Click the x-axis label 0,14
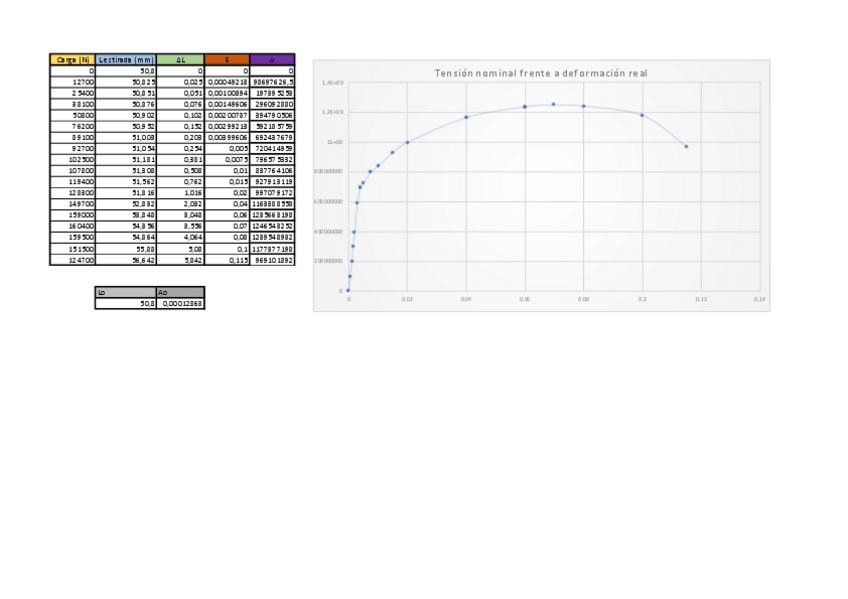This screenshot has width=848, height=599. point(759,299)
